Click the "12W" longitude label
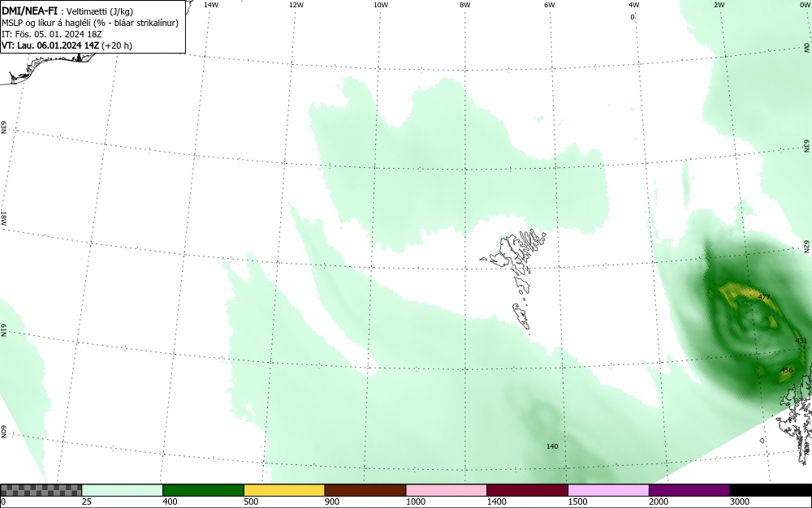The height and width of the screenshot is (508, 812). [296, 5]
